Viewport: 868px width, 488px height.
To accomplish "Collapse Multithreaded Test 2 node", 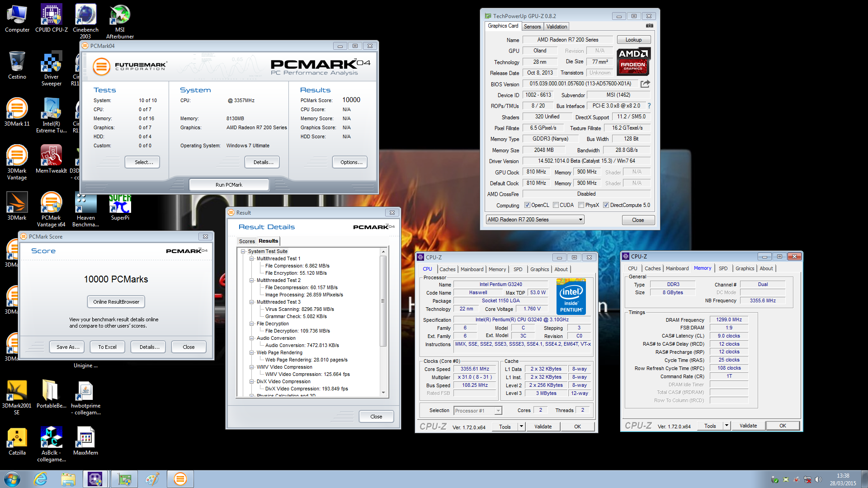I will (251, 280).
